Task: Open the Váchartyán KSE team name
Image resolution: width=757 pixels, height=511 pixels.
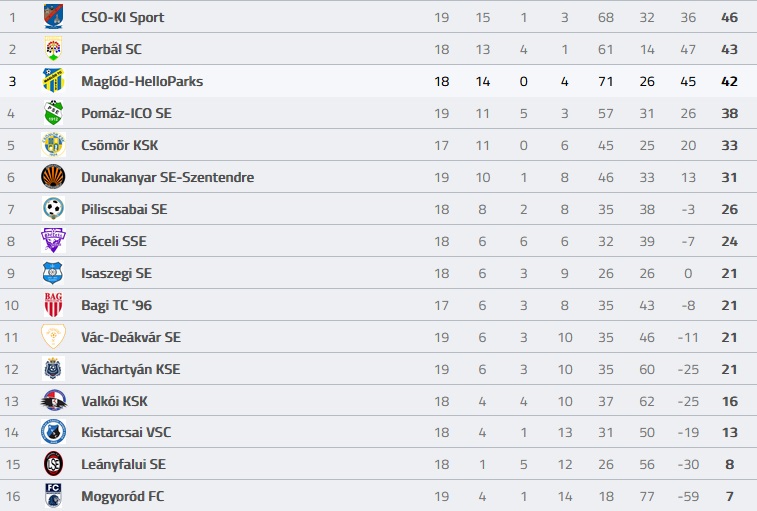Action: pyautogui.click(x=130, y=369)
